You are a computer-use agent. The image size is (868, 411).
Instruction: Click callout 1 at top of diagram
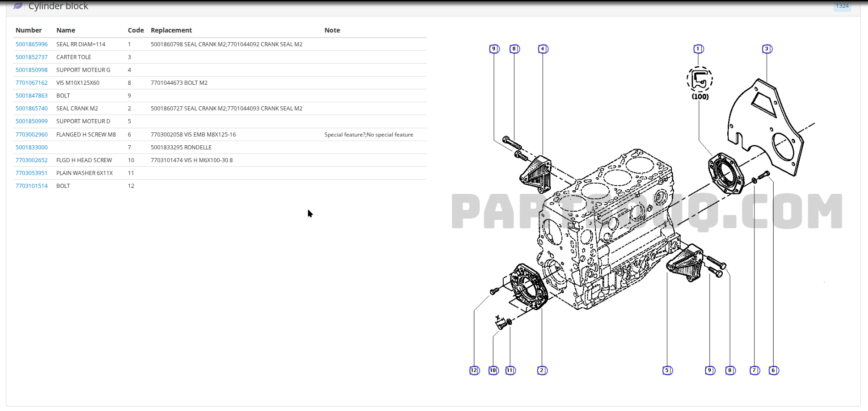point(698,49)
